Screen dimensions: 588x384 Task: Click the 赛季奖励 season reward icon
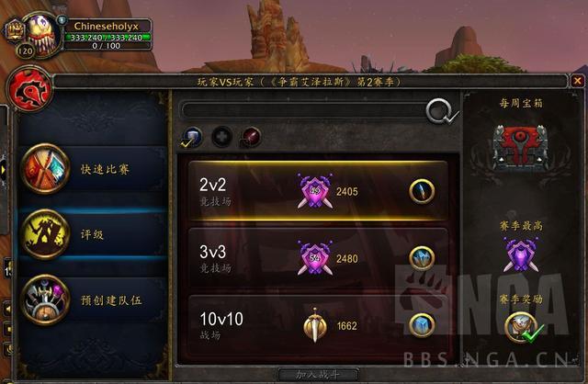(521, 327)
